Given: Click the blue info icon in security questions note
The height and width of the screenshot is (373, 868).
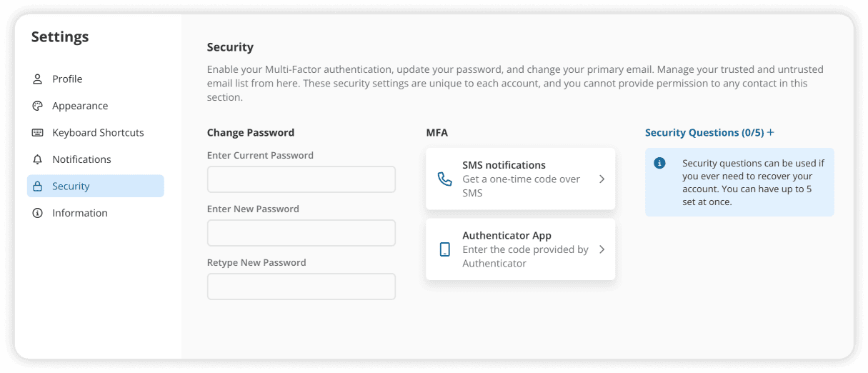Looking at the screenshot, I should 660,163.
